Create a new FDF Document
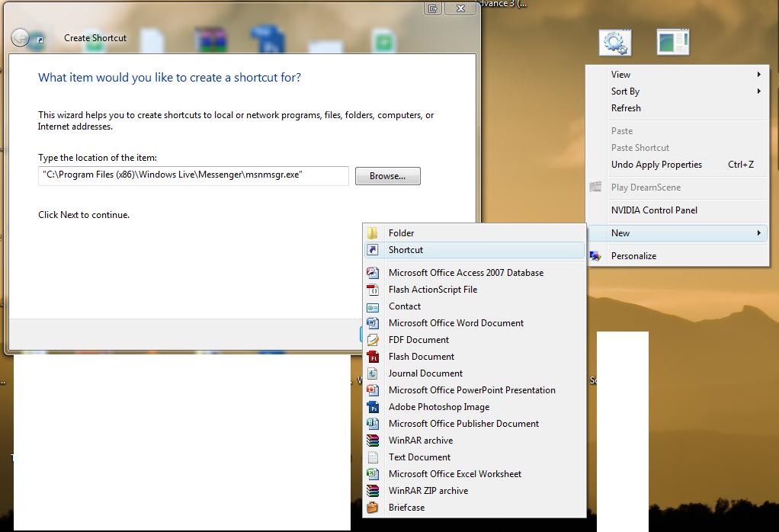Image resolution: width=779 pixels, height=532 pixels. point(474,340)
